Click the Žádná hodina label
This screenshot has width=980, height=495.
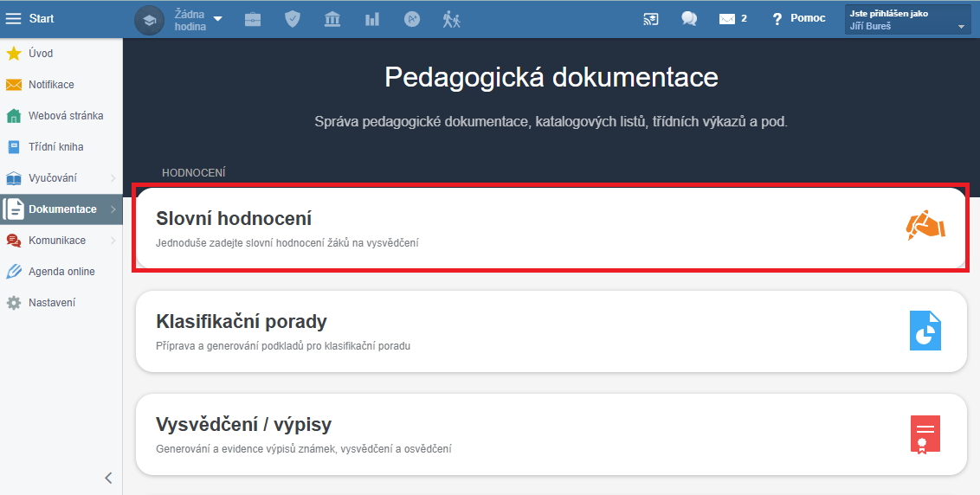coord(190,20)
